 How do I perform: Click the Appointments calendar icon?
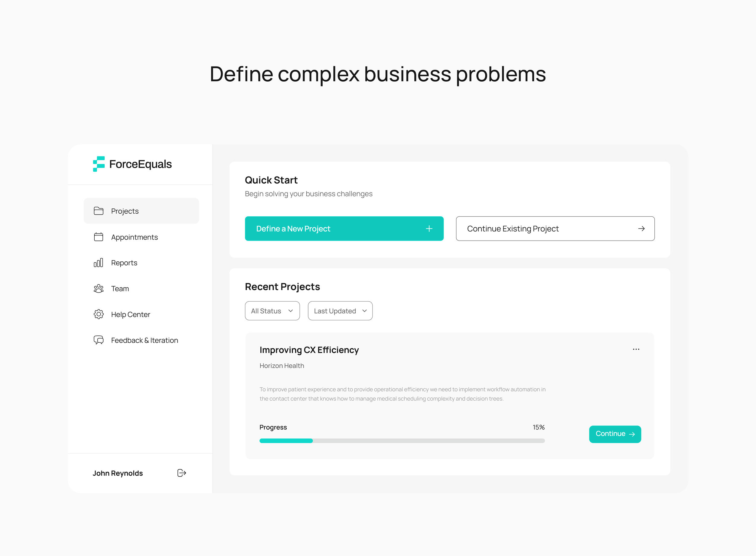[x=98, y=237]
